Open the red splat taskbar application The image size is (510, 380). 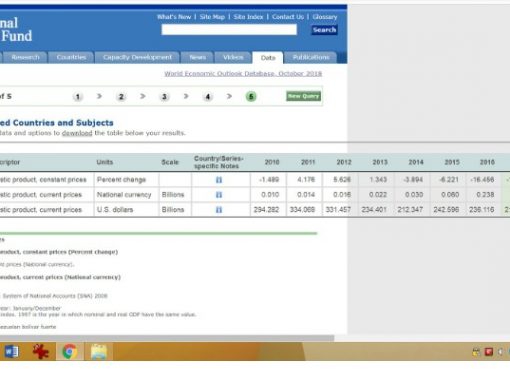point(41,351)
